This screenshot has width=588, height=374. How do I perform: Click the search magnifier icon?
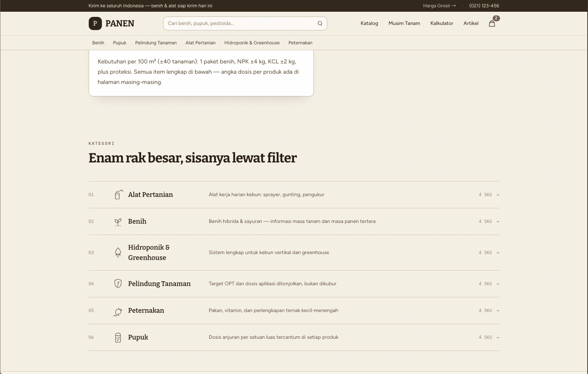click(320, 23)
